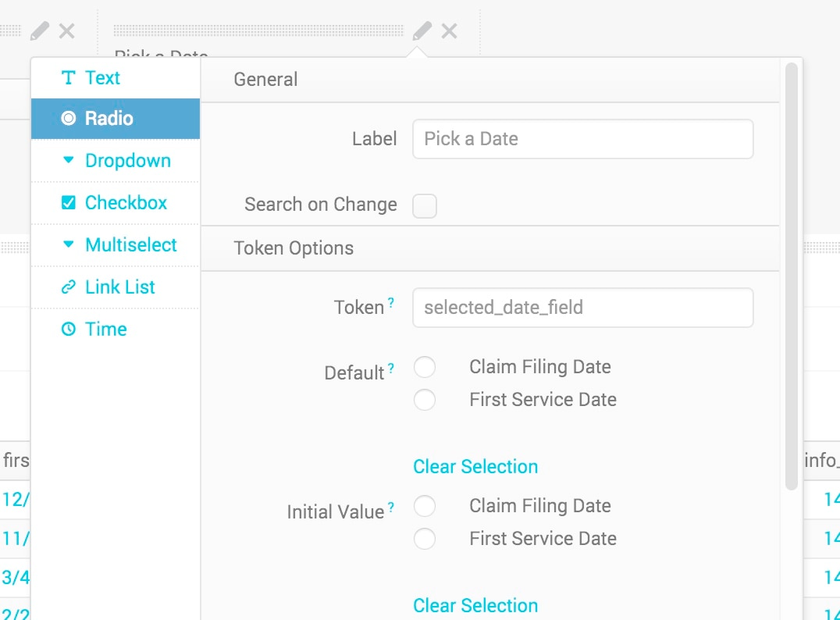This screenshot has height=620, width=840.
Task: Open help tooltip next to Initial Value
Action: 391,508
